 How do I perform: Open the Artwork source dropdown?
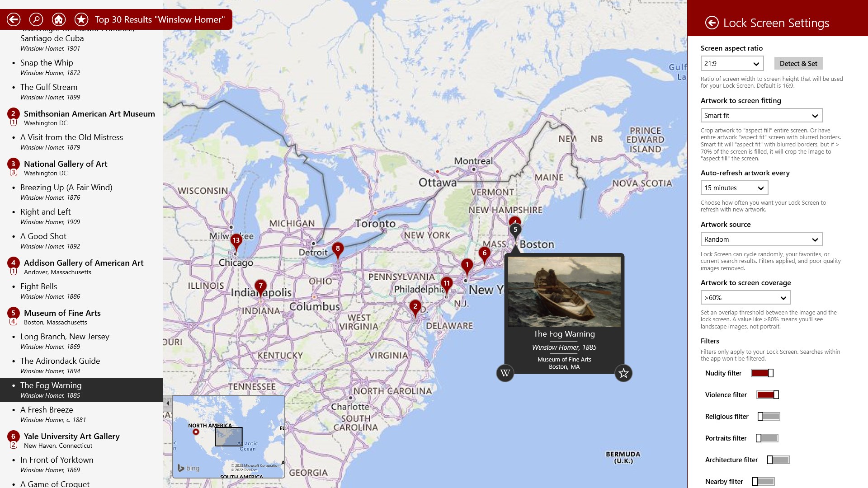click(761, 239)
